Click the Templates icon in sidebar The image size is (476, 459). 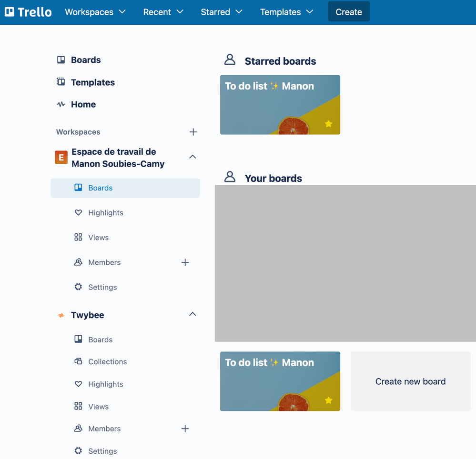(61, 82)
